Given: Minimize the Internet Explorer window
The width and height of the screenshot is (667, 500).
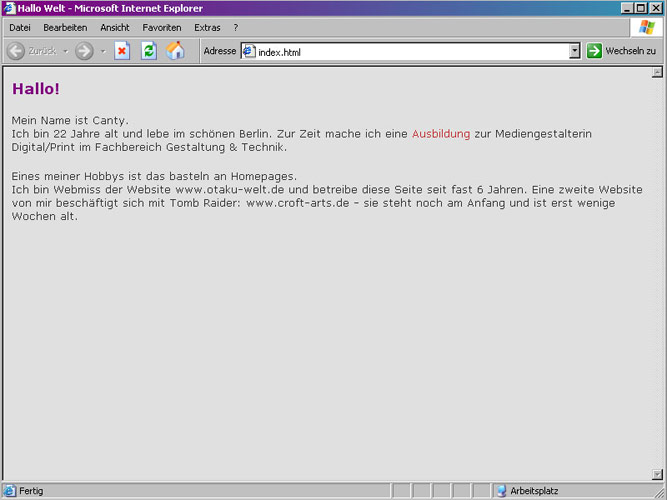Looking at the screenshot, I should 627,8.
